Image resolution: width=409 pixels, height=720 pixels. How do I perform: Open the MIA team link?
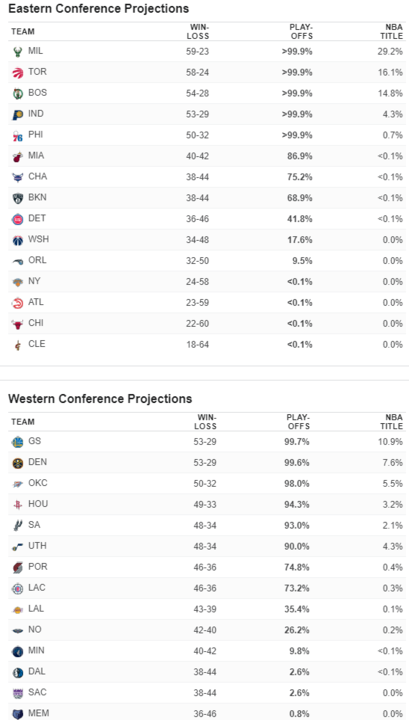tap(36, 156)
